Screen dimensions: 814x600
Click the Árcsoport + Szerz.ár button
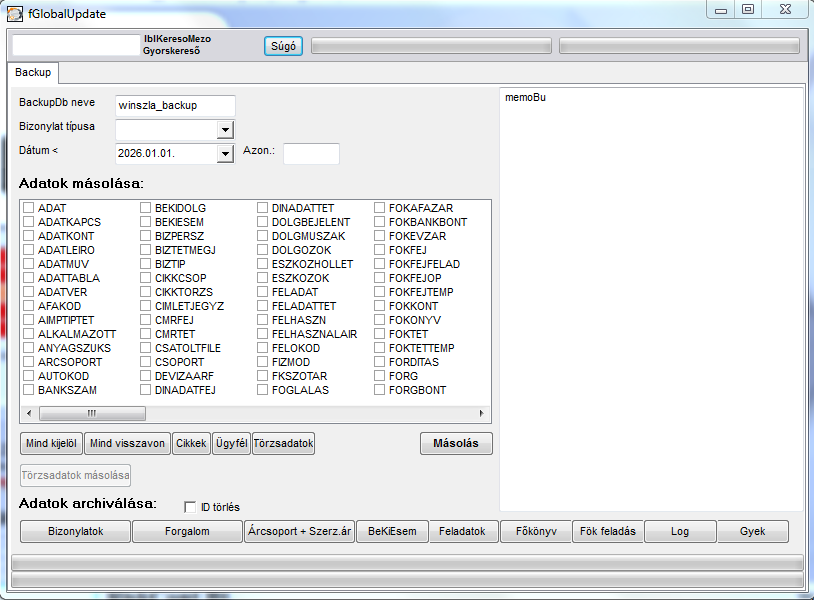tap(300, 531)
